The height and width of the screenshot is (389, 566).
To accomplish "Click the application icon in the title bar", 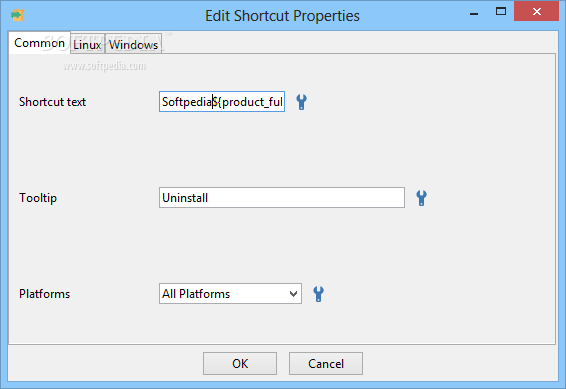I will (17, 16).
